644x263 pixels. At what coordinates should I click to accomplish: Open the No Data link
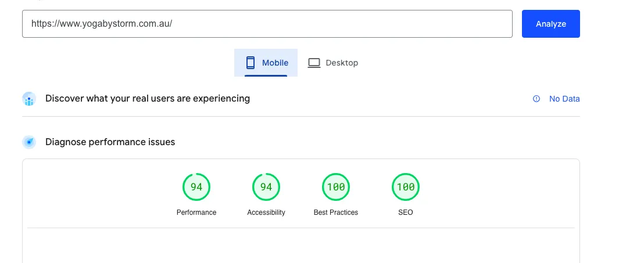click(x=564, y=99)
